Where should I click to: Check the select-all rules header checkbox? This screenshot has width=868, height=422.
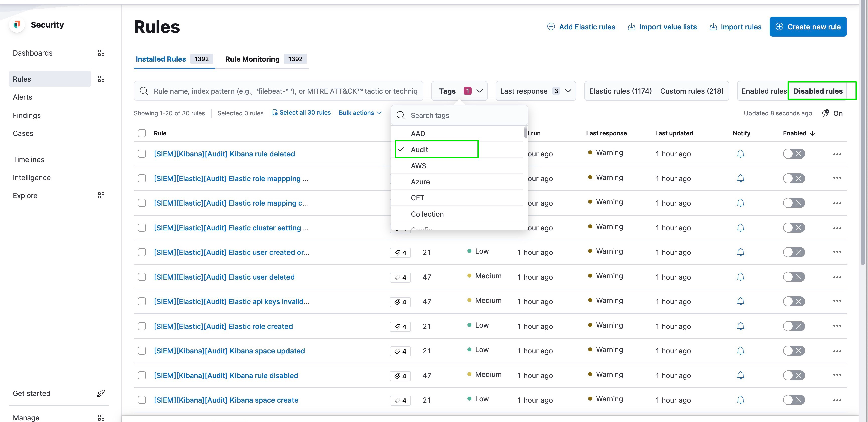point(142,133)
